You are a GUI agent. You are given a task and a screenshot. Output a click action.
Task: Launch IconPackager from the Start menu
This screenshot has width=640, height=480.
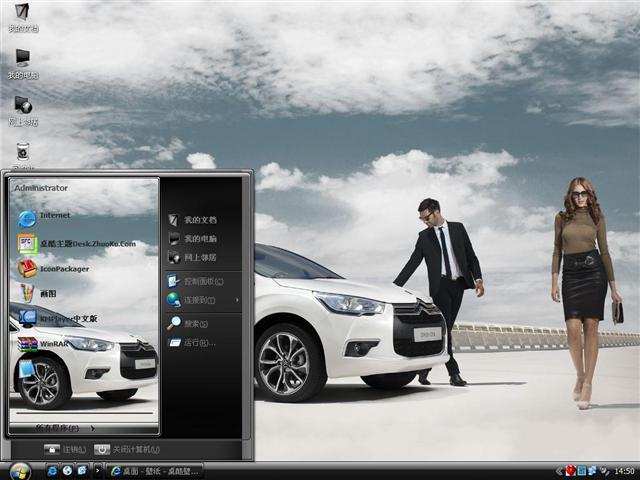pos(53,269)
